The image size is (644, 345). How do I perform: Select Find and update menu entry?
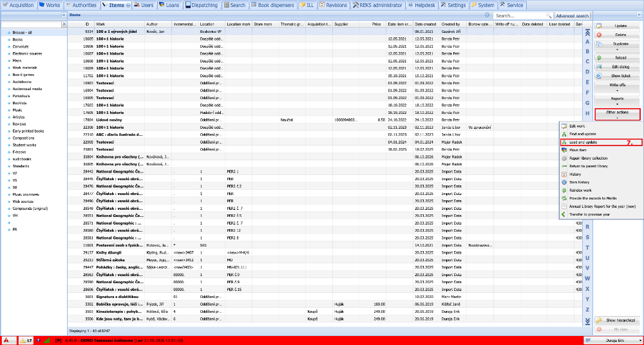(x=600, y=134)
